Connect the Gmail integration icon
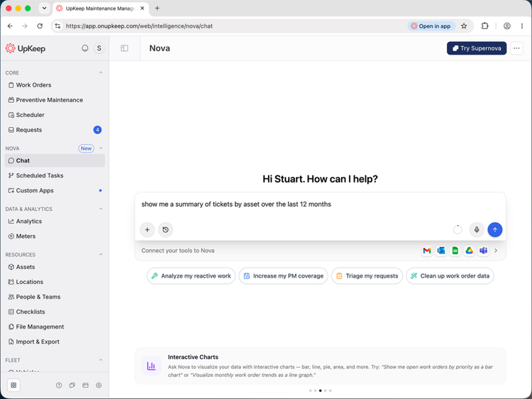 pyautogui.click(x=427, y=251)
